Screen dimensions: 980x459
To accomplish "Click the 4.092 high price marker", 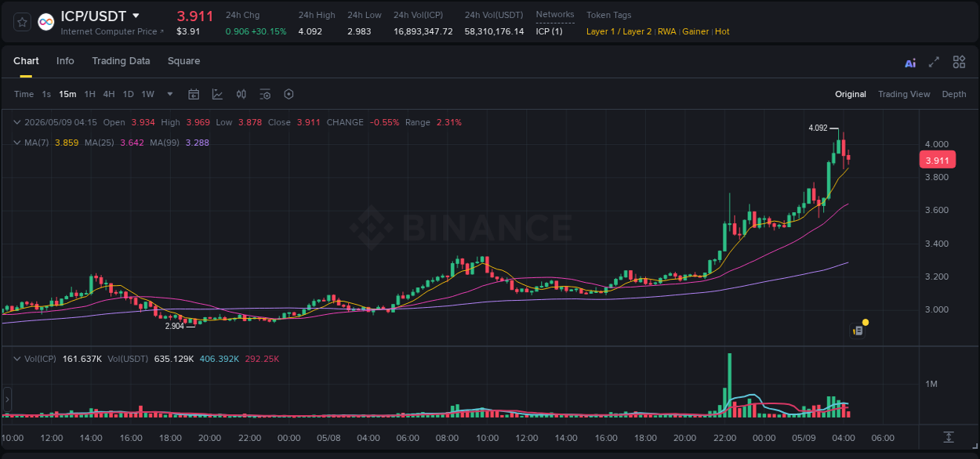I will pos(818,128).
